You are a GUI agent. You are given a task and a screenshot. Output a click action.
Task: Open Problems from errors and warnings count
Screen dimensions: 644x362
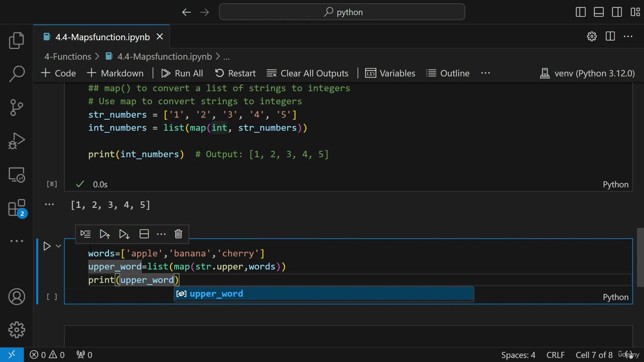(47, 354)
